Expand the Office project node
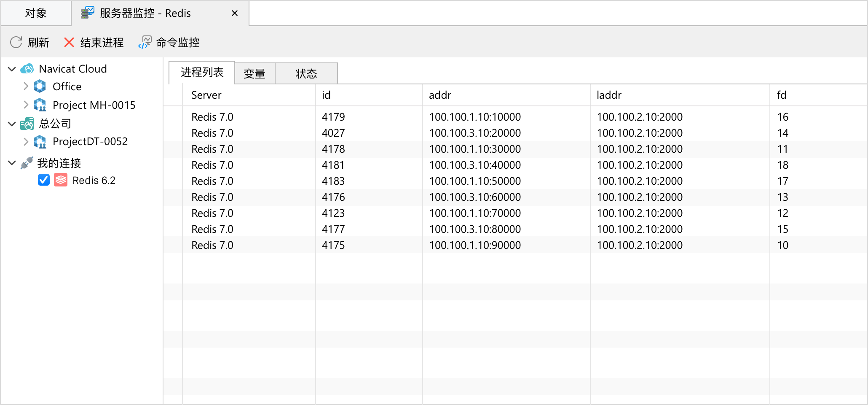Viewport: 868px width, 405px height. 26,86
